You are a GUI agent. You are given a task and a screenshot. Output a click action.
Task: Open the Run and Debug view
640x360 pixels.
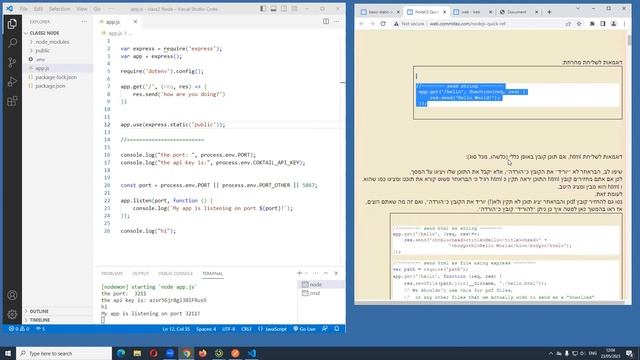pyautogui.click(x=12, y=82)
